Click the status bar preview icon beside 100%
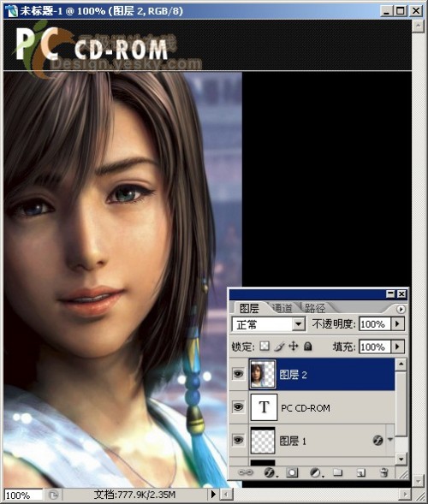Screen dimensions: 428x504 [x=53, y=495]
